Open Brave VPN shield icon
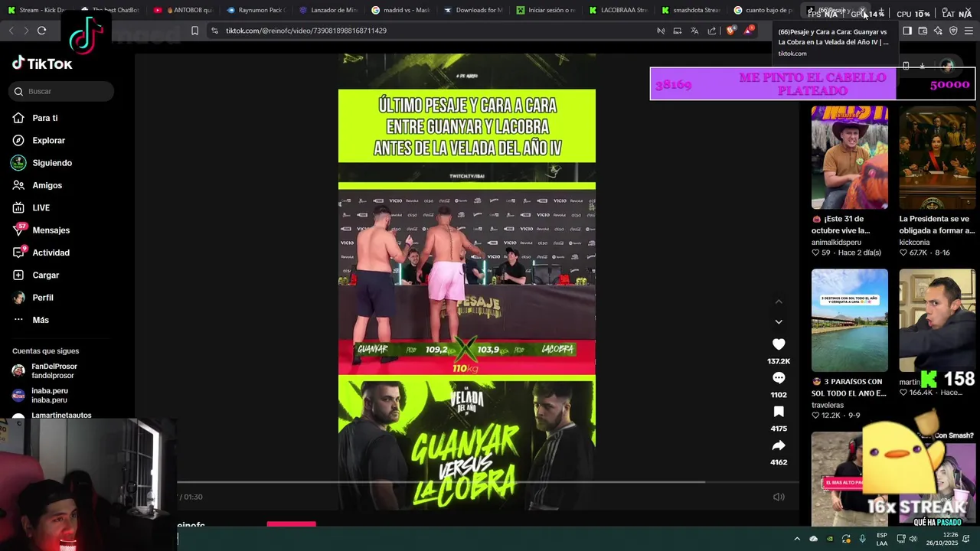The image size is (980, 551). (953, 31)
